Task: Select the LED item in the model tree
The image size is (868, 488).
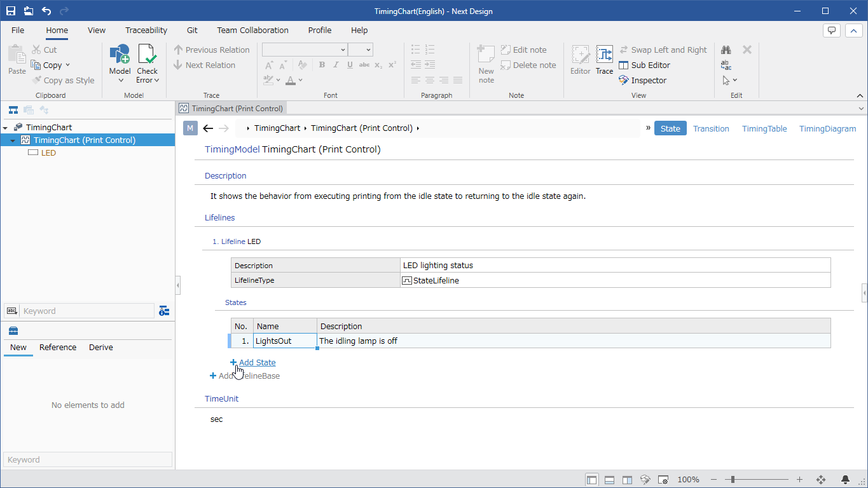Action: pyautogui.click(x=48, y=153)
